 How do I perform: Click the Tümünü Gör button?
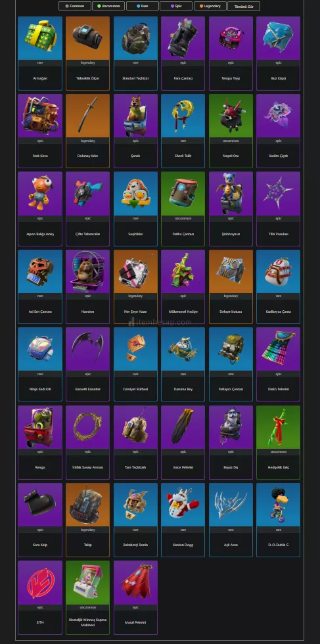[244, 7]
